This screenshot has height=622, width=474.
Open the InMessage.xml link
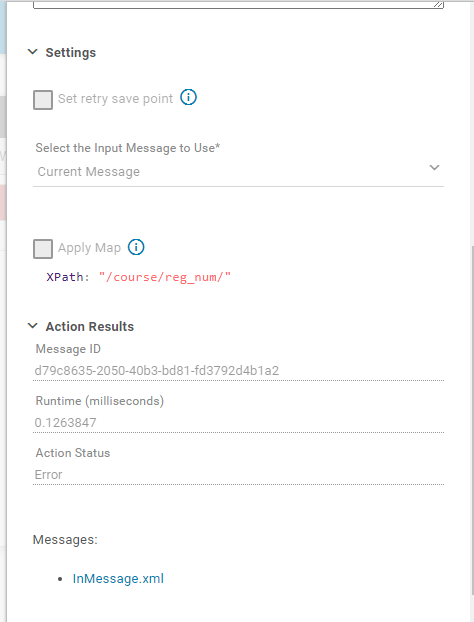(x=118, y=578)
